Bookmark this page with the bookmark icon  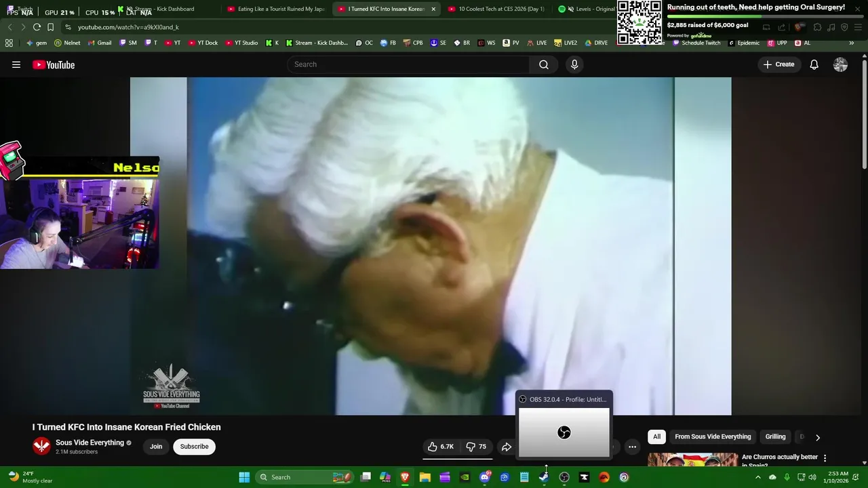point(50,27)
